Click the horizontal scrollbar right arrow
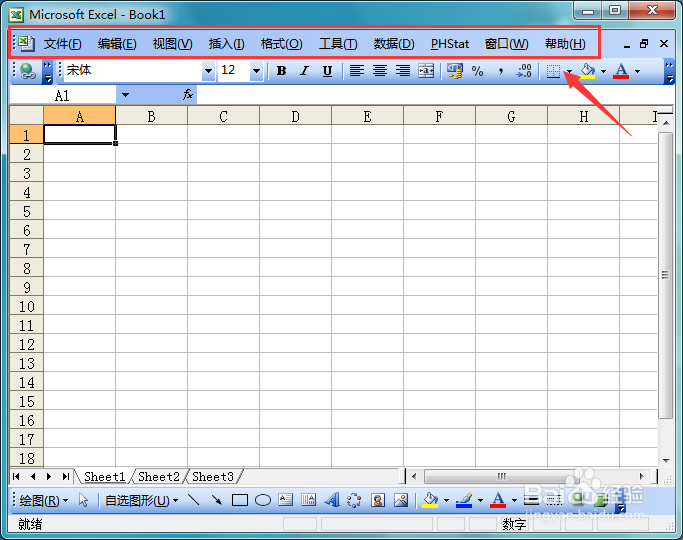 click(x=642, y=476)
